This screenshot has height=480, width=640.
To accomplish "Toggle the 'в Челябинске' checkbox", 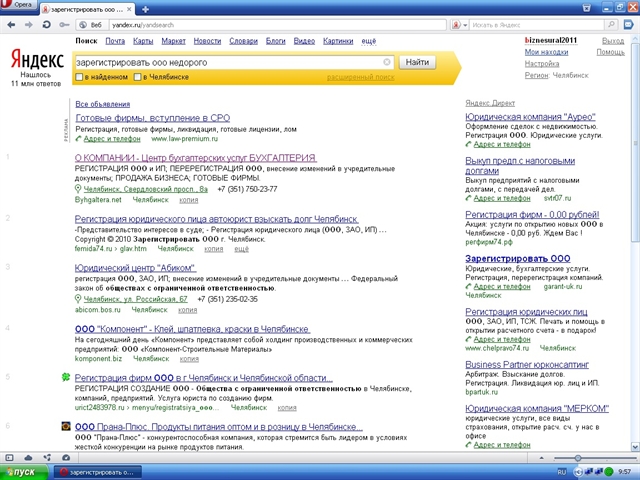I will tap(144, 76).
